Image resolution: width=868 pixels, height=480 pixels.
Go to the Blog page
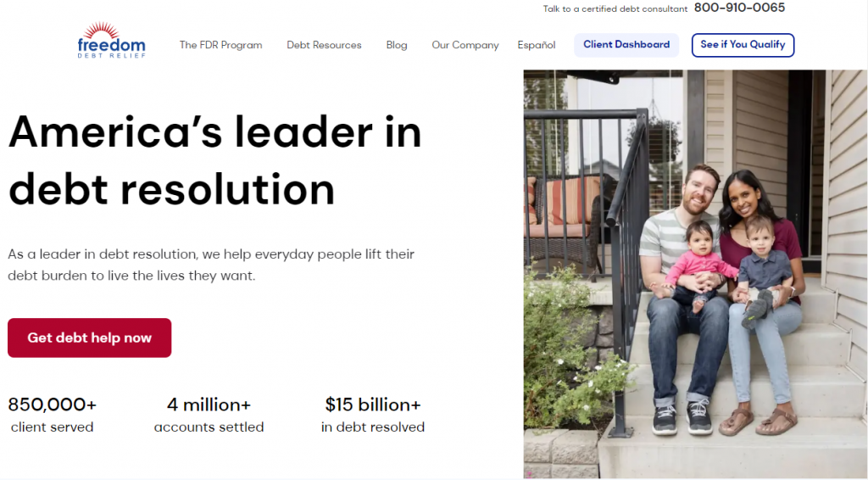[397, 45]
